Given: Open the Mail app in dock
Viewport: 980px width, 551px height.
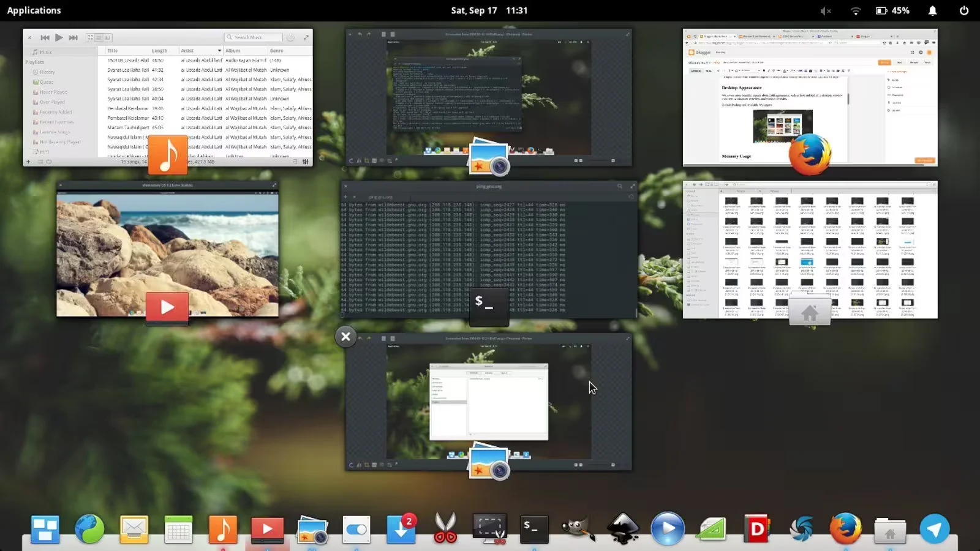Looking at the screenshot, I should click(x=134, y=530).
